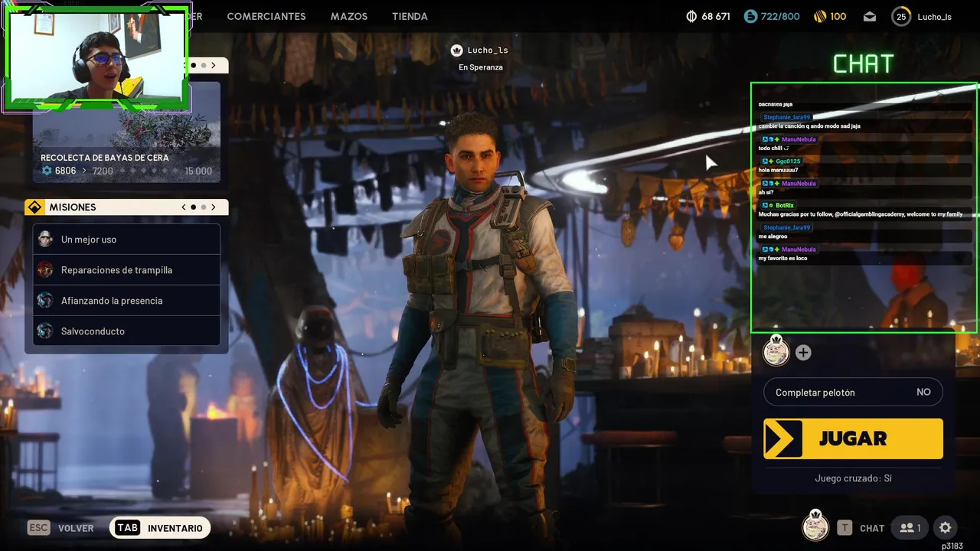Click the 15 000 event goal value

[198, 171]
